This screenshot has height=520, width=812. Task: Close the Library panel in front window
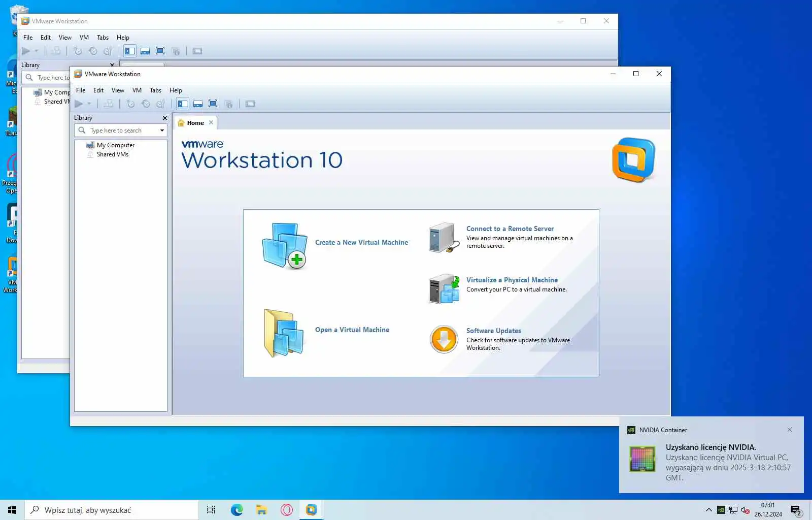point(164,118)
